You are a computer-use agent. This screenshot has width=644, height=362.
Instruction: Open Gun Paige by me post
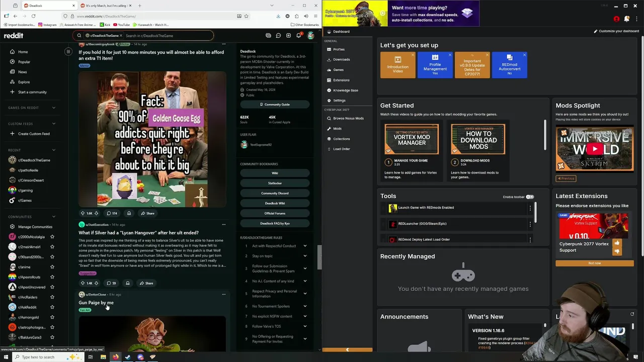[x=96, y=303]
